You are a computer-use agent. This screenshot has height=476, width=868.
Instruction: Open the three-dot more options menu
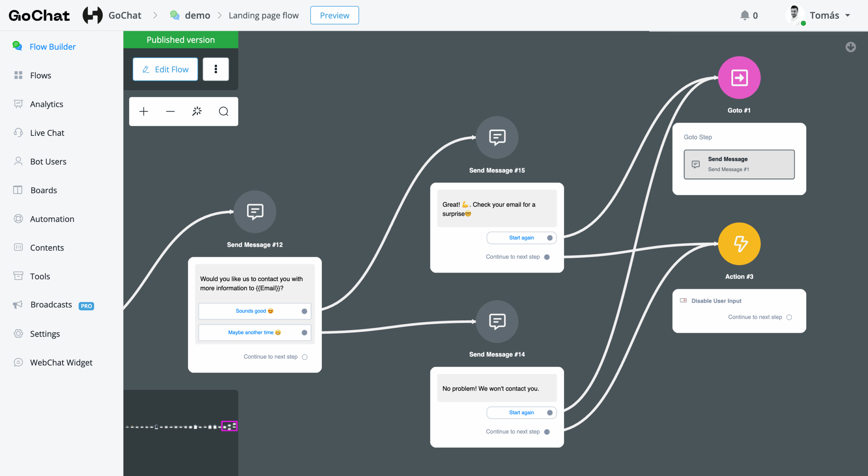216,69
